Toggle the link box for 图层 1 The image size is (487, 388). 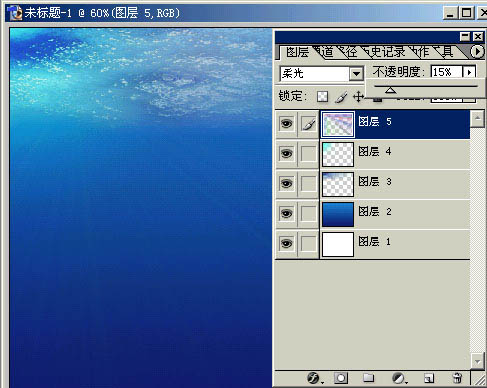pyautogui.click(x=309, y=244)
